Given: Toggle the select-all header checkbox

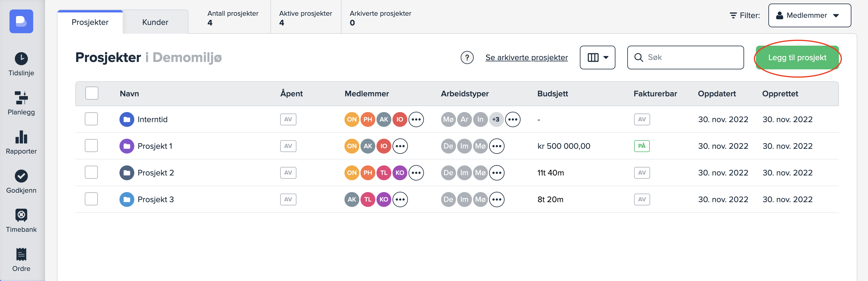Looking at the screenshot, I should (x=92, y=93).
